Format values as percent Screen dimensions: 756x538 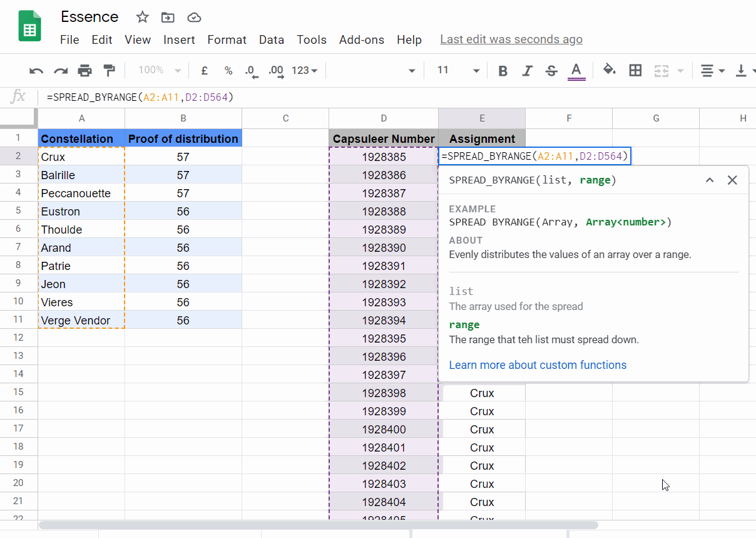point(228,70)
